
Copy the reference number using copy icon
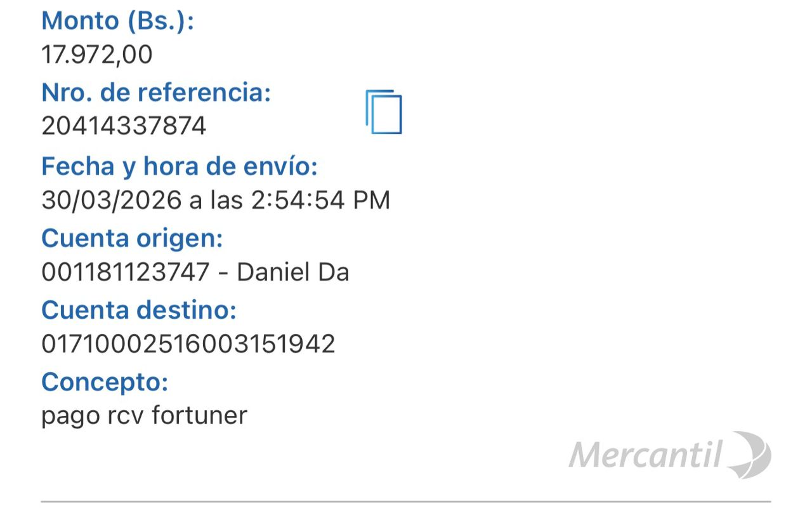coord(384,112)
